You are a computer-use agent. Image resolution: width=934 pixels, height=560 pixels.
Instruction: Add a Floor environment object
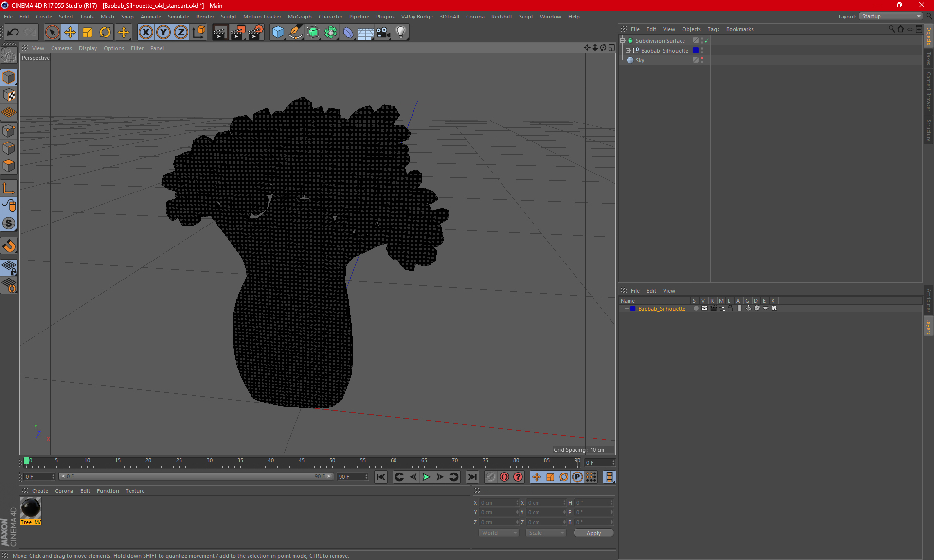point(366,32)
